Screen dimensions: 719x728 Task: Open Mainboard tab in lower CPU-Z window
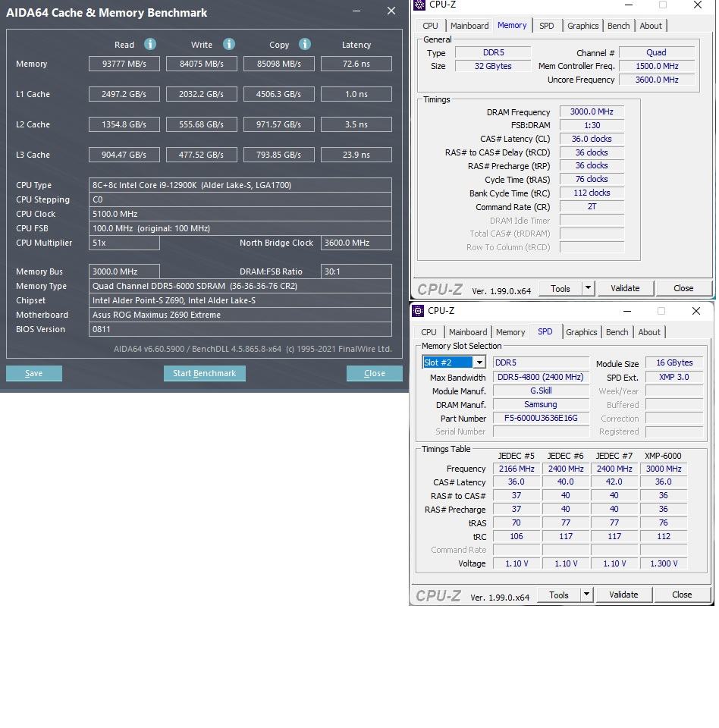point(468,332)
